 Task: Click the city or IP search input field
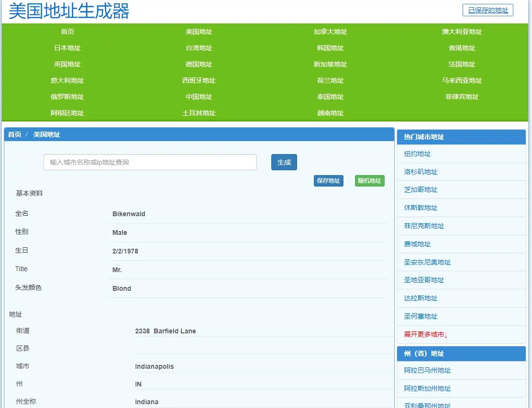point(150,162)
